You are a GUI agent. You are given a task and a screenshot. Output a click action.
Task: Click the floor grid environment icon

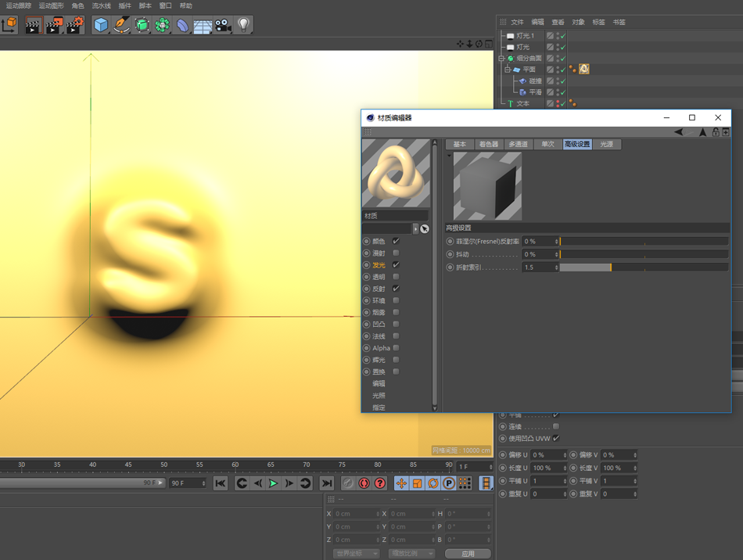point(203,25)
